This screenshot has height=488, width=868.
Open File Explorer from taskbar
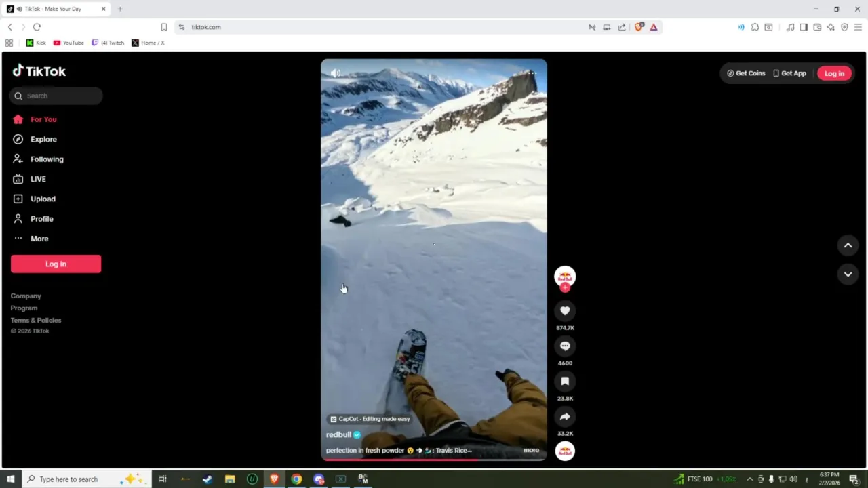(x=230, y=479)
